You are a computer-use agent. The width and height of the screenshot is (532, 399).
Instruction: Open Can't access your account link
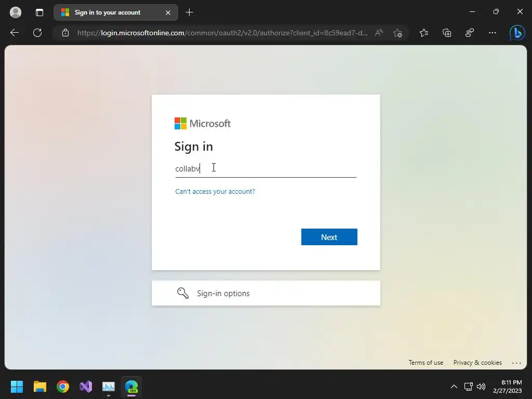215,191
